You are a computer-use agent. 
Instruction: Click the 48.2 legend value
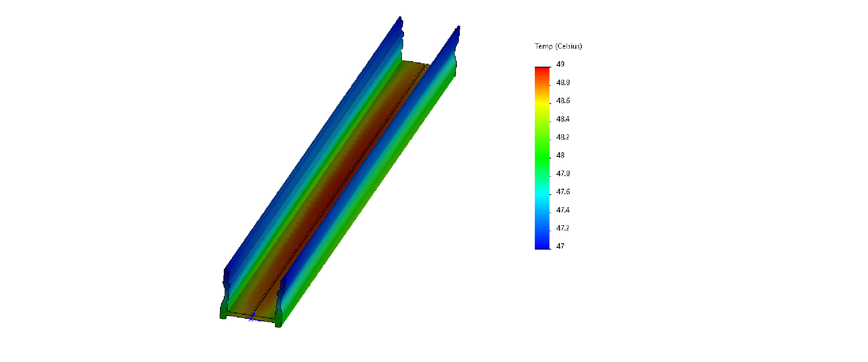[x=563, y=137]
